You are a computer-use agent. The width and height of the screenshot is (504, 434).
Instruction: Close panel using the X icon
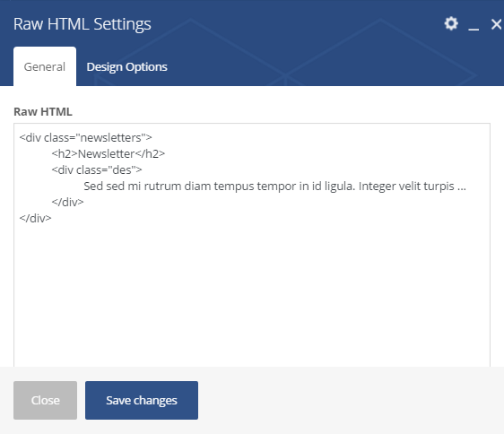(496, 24)
